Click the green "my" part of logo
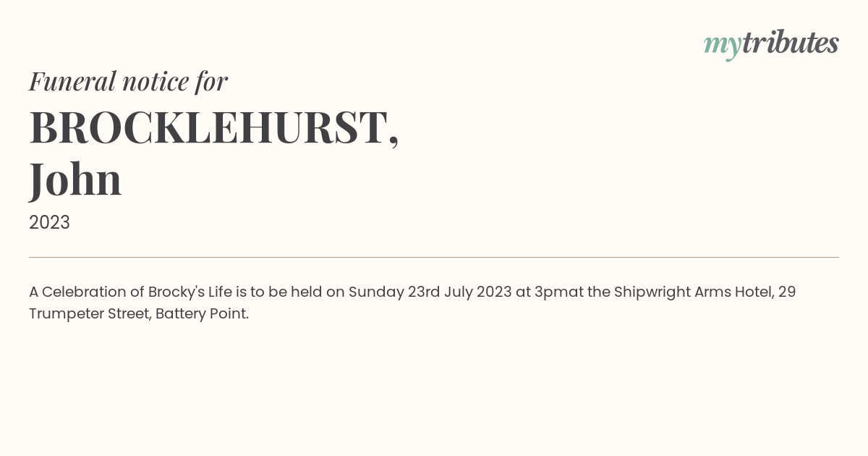Viewport: 868px width, 456px height. pyautogui.click(x=722, y=46)
